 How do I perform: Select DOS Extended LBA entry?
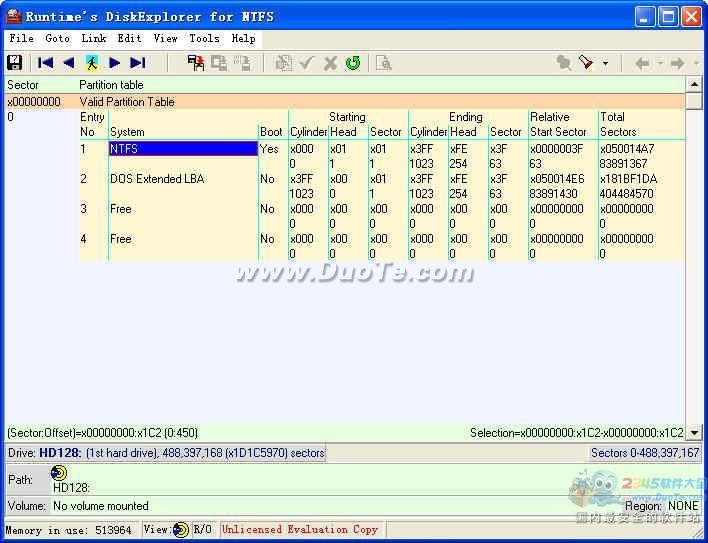click(157, 179)
